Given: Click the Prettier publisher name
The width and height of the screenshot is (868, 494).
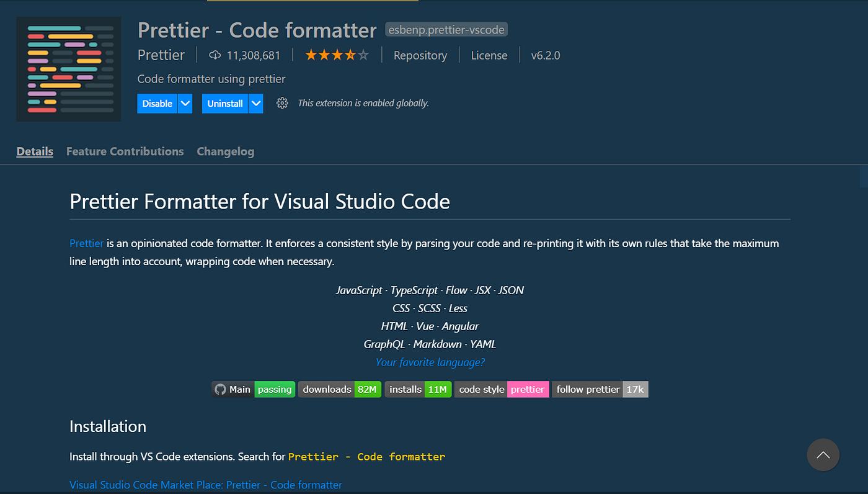Looking at the screenshot, I should (x=161, y=55).
